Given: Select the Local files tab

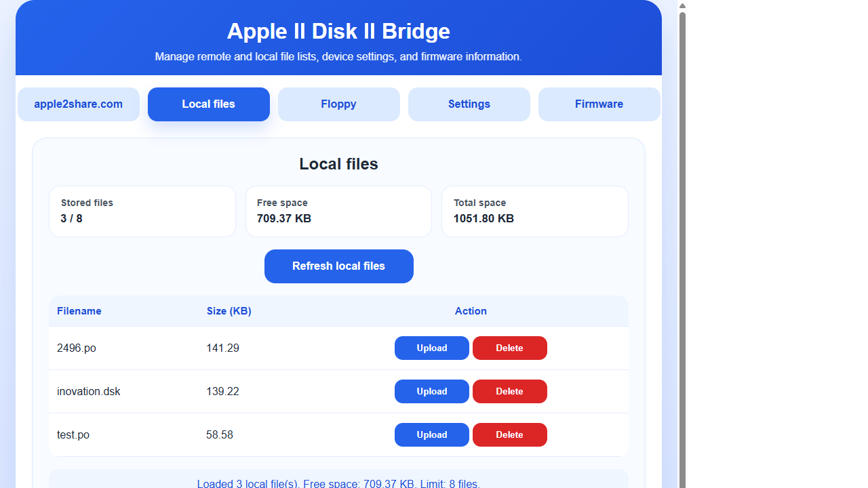Looking at the screenshot, I should pos(209,104).
